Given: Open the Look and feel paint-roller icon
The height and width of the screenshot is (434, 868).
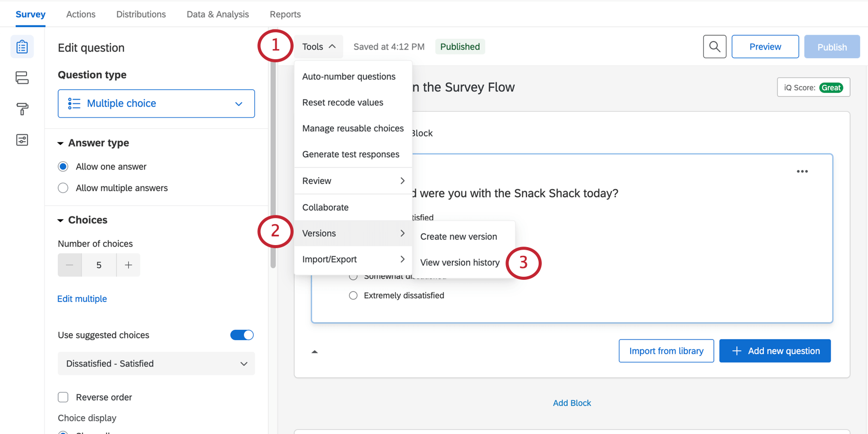Looking at the screenshot, I should (22, 109).
